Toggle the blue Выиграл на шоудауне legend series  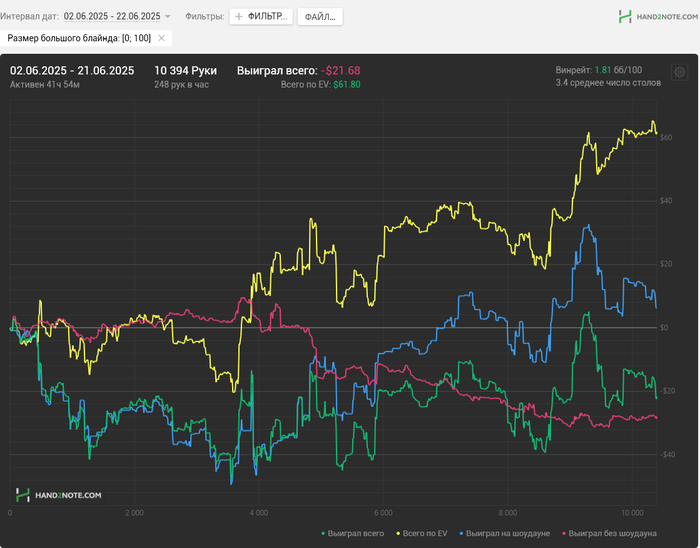point(506,533)
